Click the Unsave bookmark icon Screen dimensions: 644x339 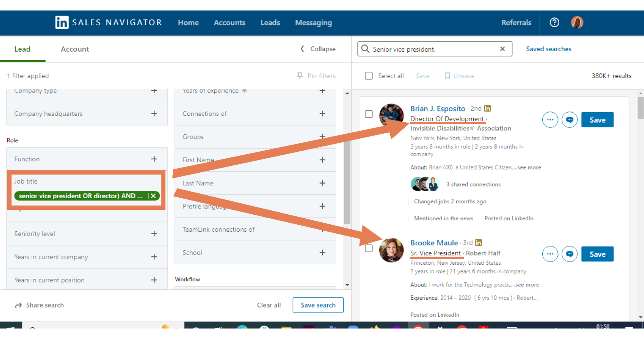coord(447,76)
